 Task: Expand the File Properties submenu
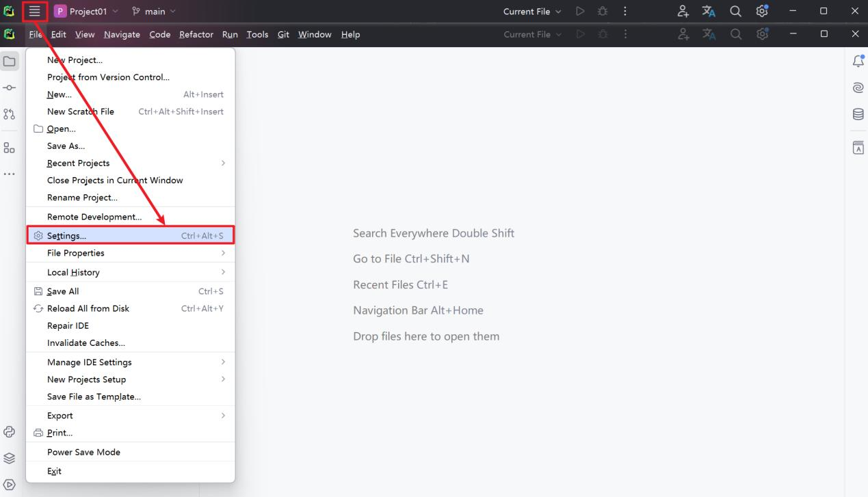(x=130, y=253)
